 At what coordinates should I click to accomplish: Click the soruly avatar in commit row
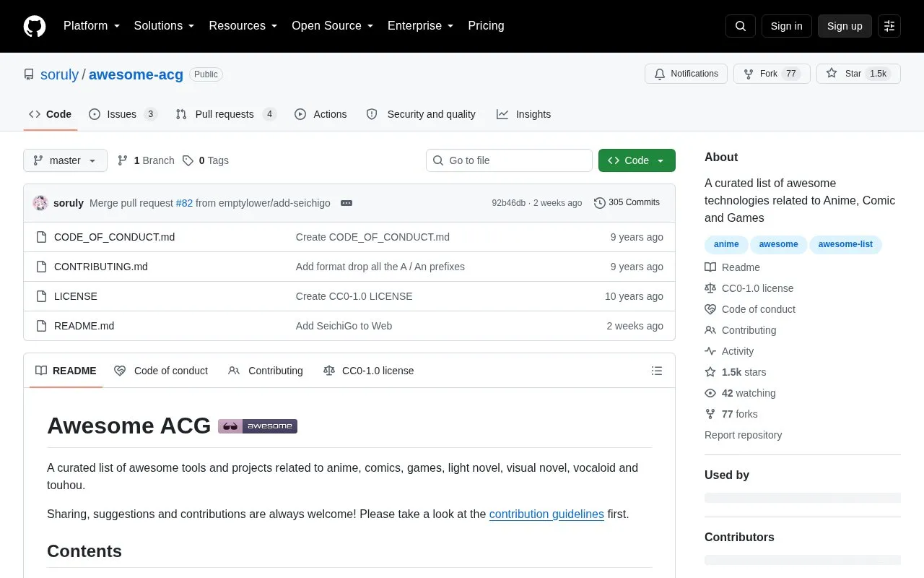click(40, 203)
